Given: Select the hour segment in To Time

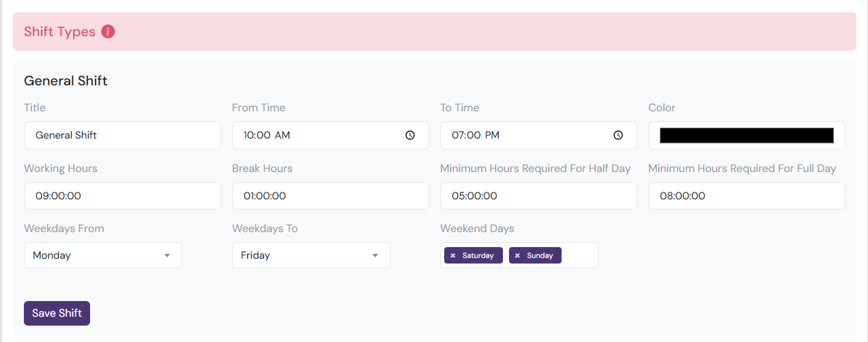Looking at the screenshot, I should pyautogui.click(x=457, y=135).
